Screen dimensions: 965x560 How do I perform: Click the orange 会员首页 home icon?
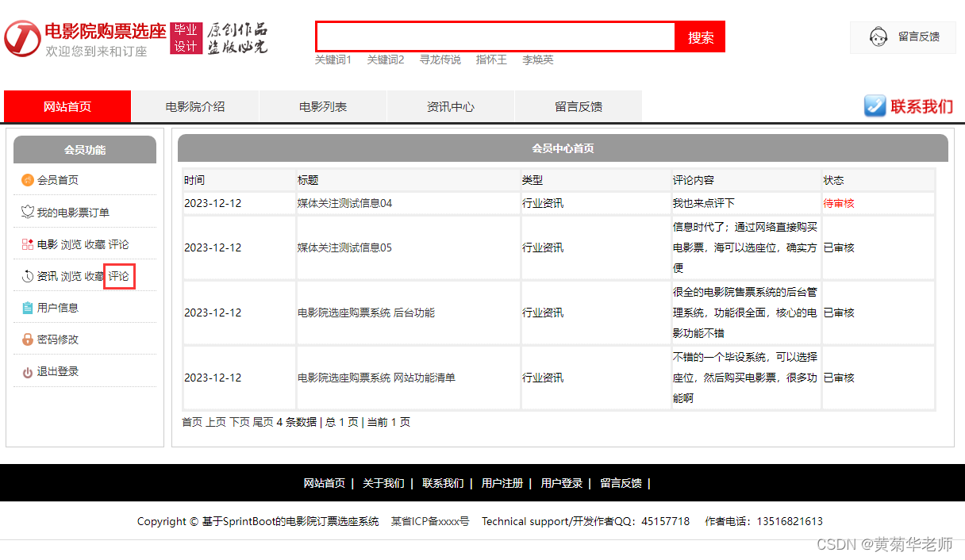[28, 180]
